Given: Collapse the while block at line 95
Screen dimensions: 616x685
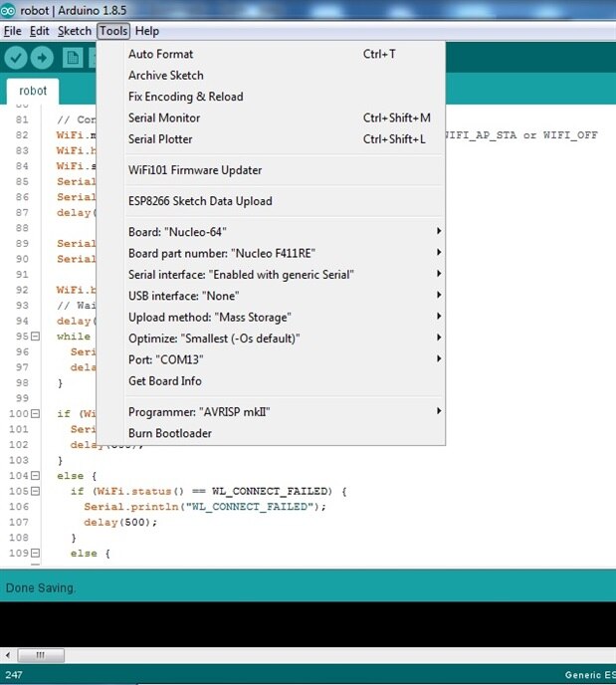Looking at the screenshot, I should (x=36, y=337).
